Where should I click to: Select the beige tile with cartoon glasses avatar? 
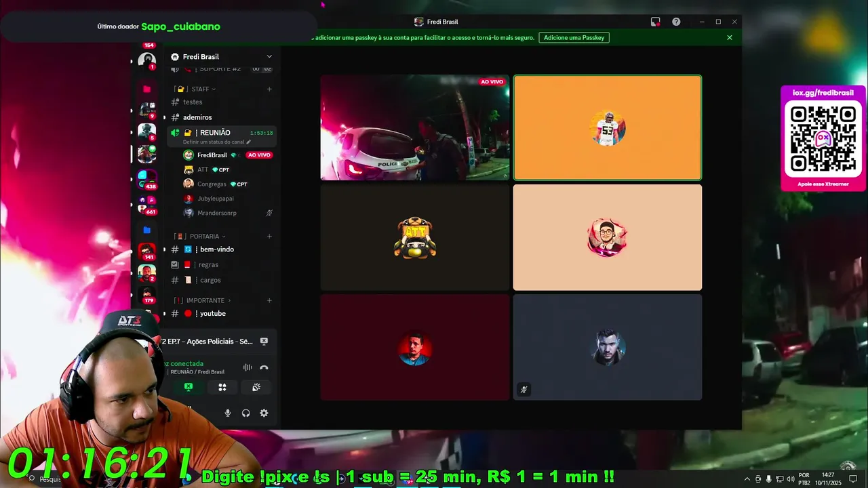pyautogui.click(x=608, y=237)
